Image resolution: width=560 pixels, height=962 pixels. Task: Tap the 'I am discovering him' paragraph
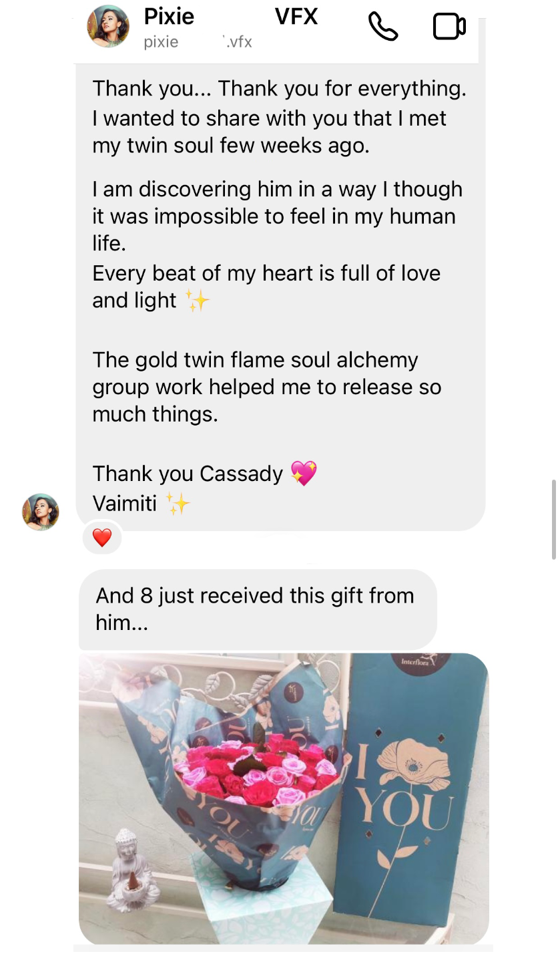278,216
